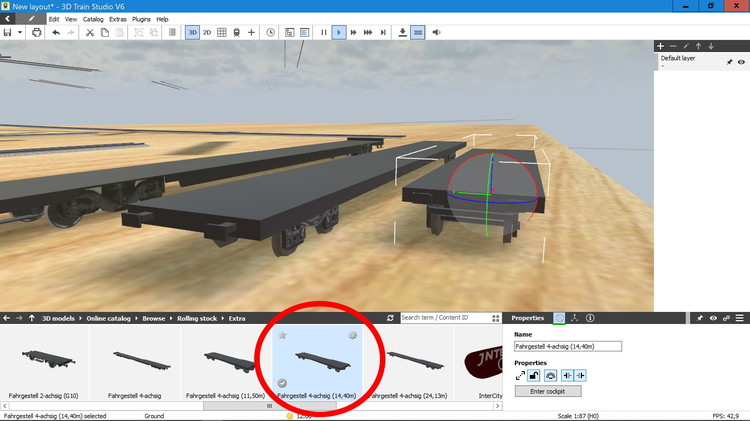Fast-forward the simulation triple speed

368,33
